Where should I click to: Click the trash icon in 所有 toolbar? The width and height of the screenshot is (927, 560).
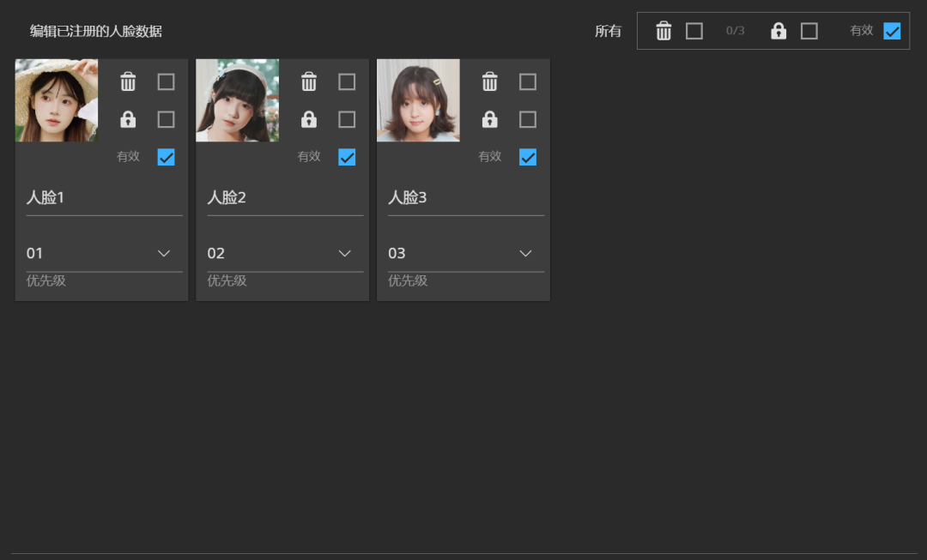[663, 31]
